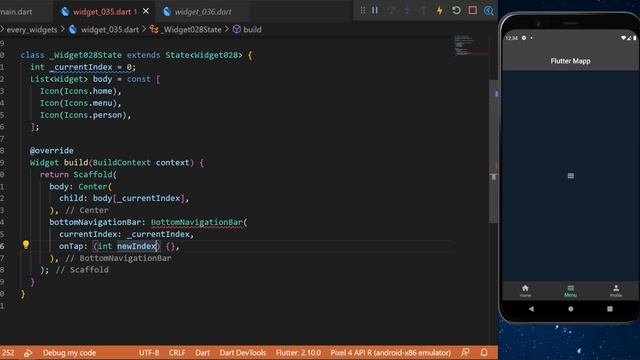
Task: Switch to the main.dart tab
Action: click(16, 11)
